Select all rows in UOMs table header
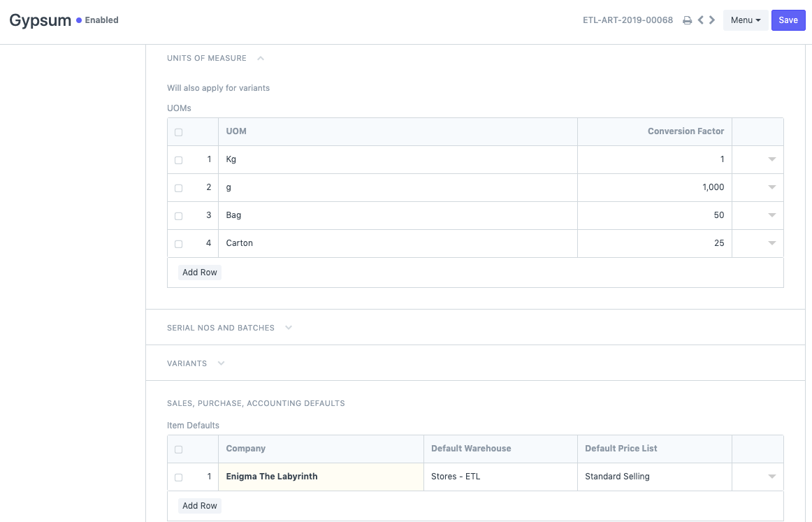The image size is (812, 522). 179,132
